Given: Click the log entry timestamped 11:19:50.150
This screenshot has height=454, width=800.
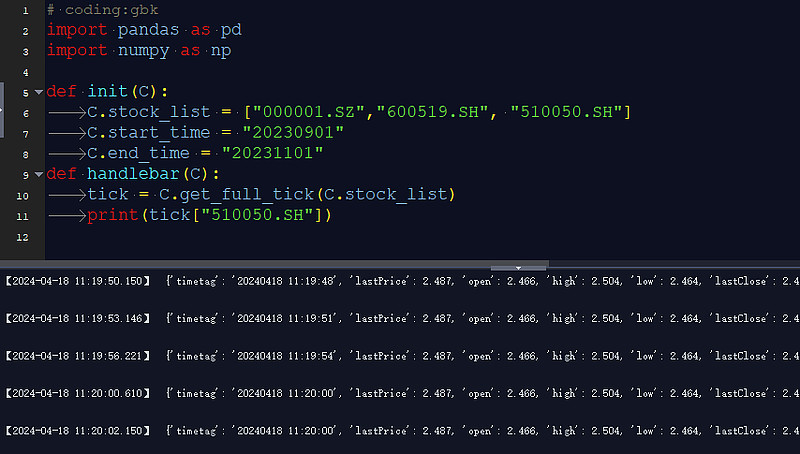Looking at the screenshot, I should pyautogui.click(x=400, y=282).
